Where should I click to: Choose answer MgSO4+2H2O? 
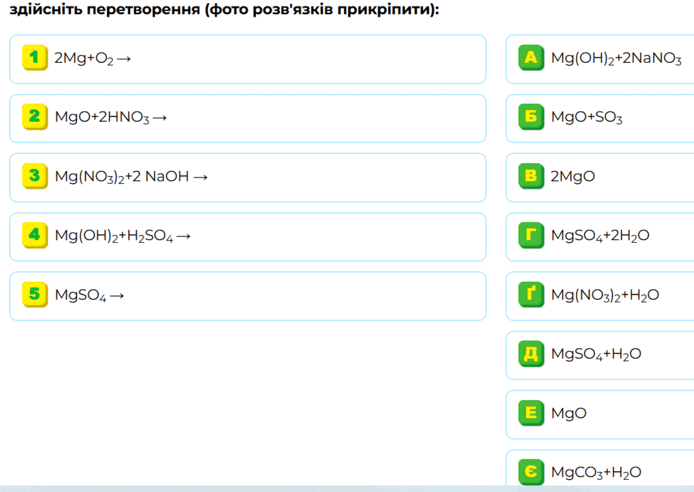click(600, 237)
